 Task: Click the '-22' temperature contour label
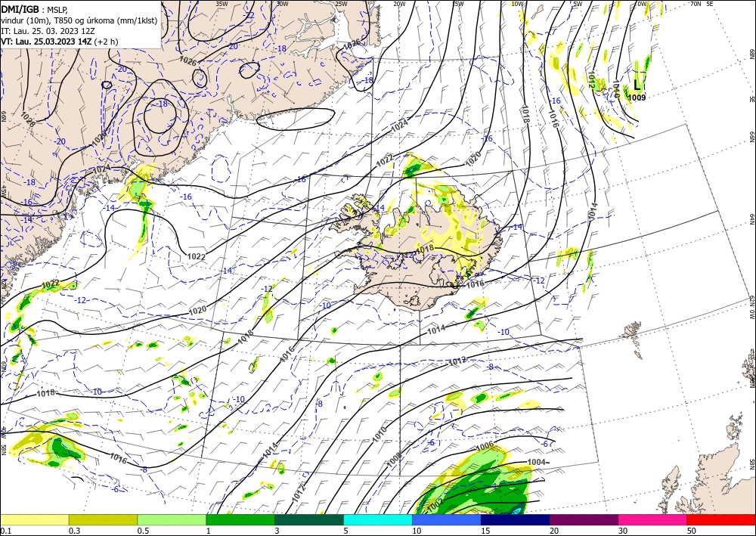coord(249,15)
